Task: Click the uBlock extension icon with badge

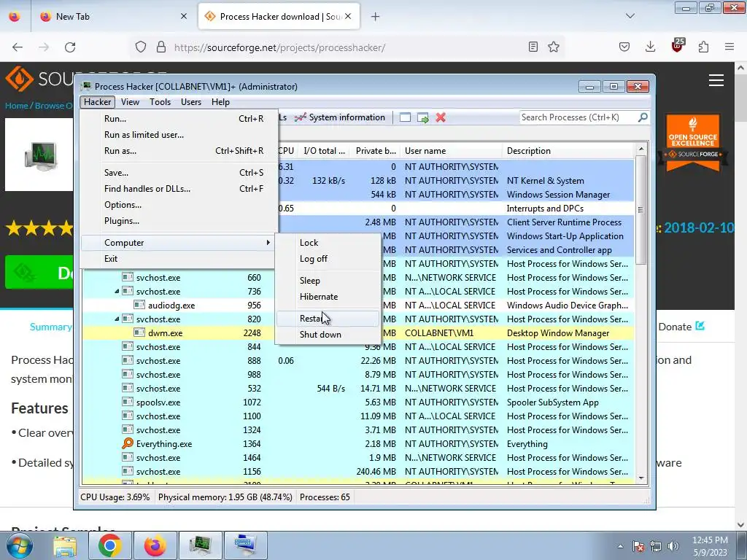Action: pos(678,46)
